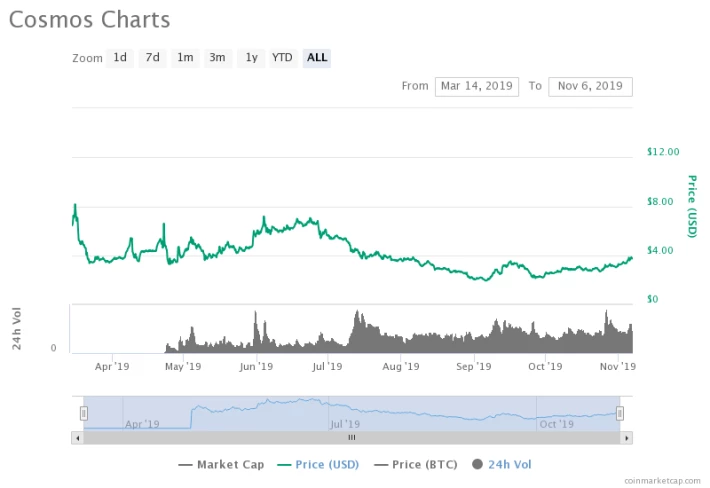
Task: Click the Price (USD) vertical axis title
Action: pyautogui.click(x=692, y=206)
